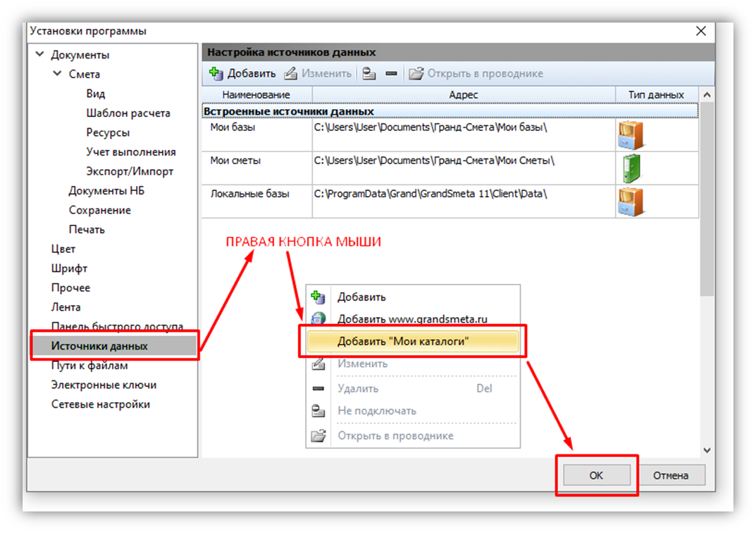
Task: Click the minus icon beside context menu Удалить
Action: 318,388
